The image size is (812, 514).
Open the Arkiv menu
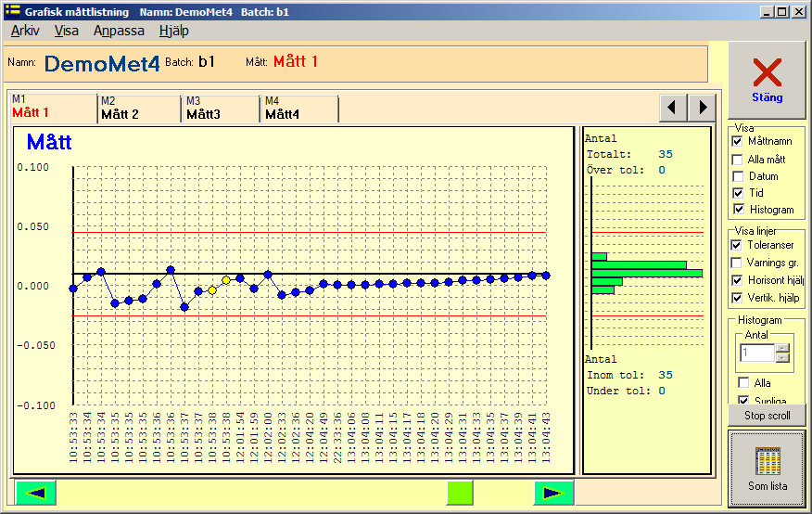(25, 31)
